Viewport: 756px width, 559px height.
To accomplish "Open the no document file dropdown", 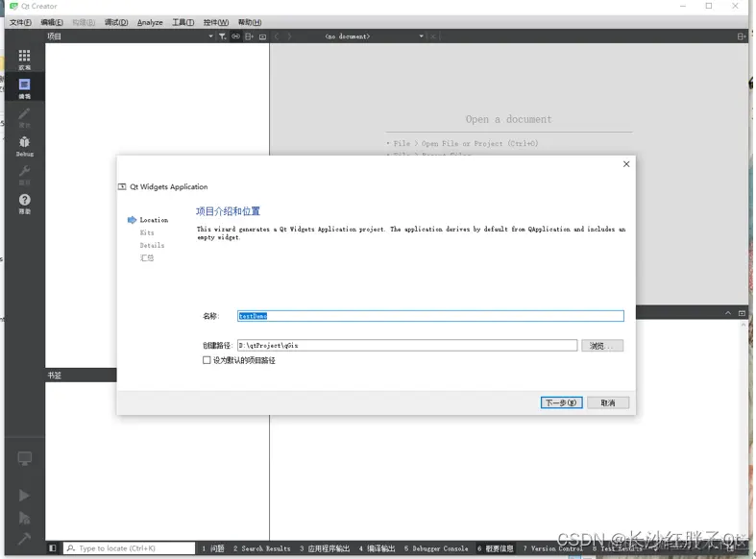I will pyautogui.click(x=422, y=36).
